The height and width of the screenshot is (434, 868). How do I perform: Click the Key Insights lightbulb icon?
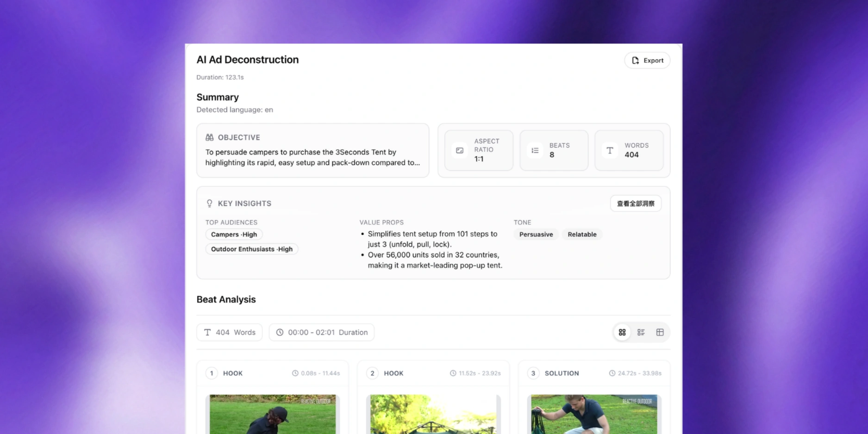(x=210, y=204)
